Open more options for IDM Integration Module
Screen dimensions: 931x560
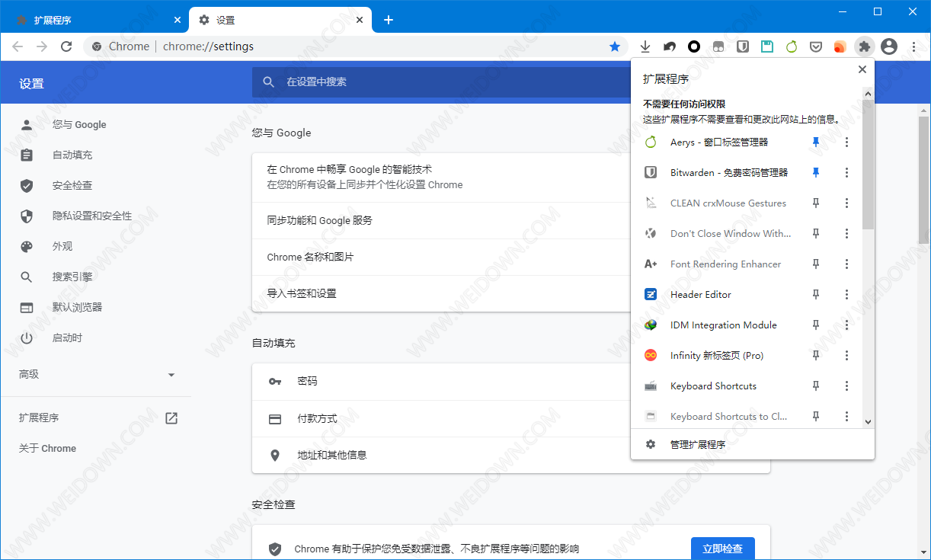(846, 325)
